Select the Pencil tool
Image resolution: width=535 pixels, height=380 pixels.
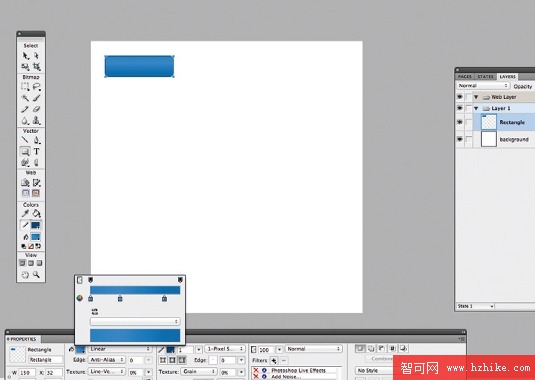25,109
